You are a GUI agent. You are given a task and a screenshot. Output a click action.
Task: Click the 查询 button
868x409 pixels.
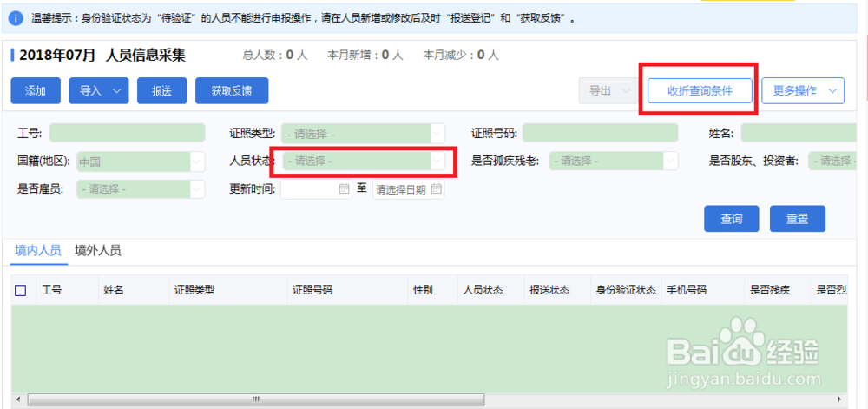(731, 219)
